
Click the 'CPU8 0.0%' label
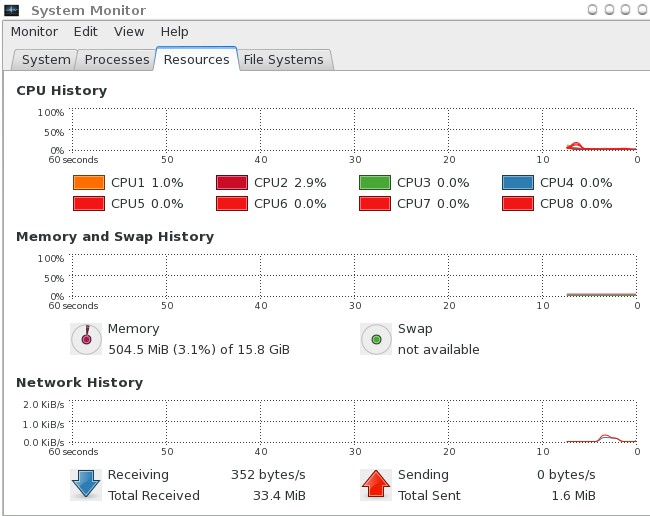(576, 203)
